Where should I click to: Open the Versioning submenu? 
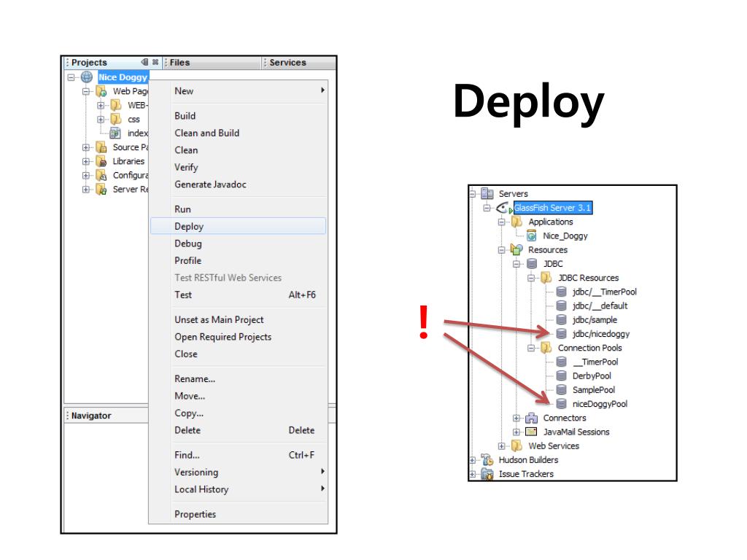click(x=239, y=472)
